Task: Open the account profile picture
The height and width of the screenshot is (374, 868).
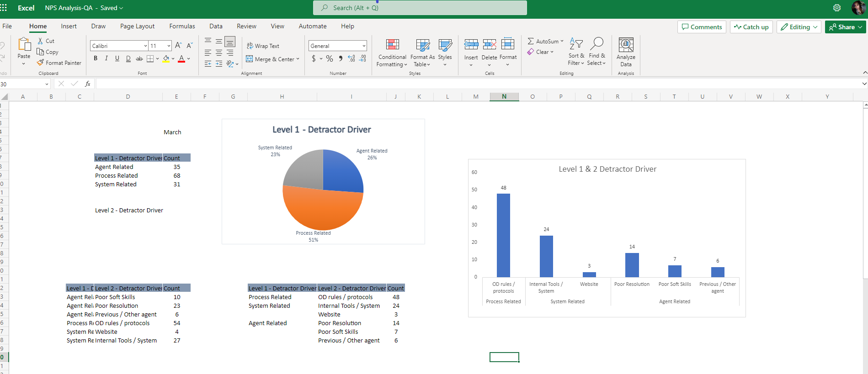Action: point(858,8)
